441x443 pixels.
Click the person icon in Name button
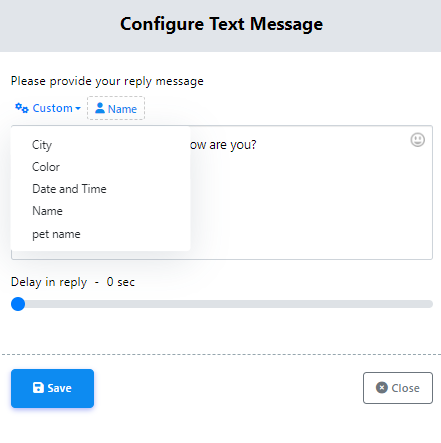click(x=100, y=108)
